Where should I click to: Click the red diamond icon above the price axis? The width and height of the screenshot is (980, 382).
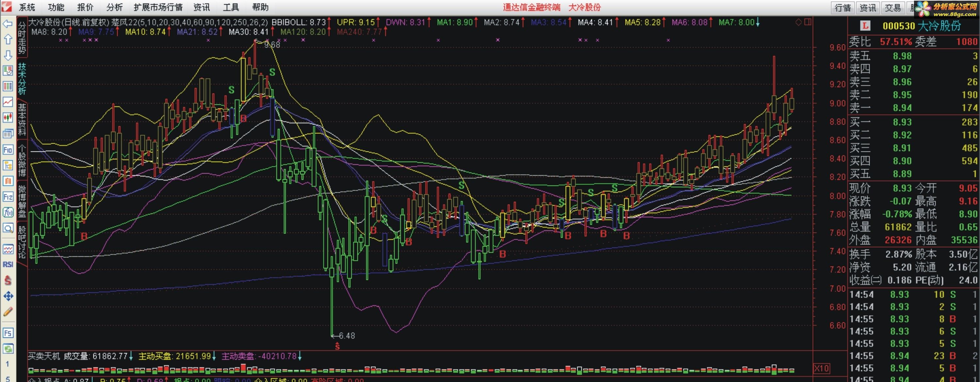tap(798, 22)
